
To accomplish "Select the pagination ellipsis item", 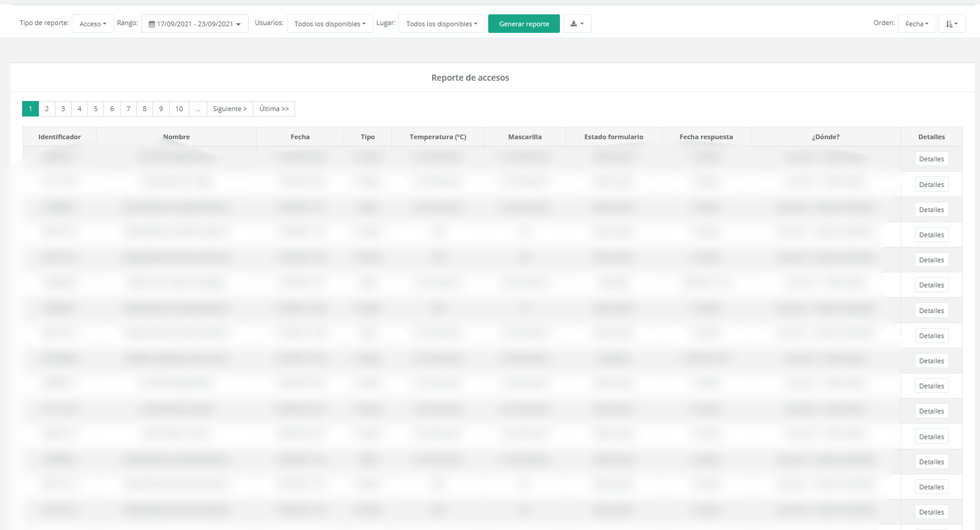I will [x=198, y=109].
